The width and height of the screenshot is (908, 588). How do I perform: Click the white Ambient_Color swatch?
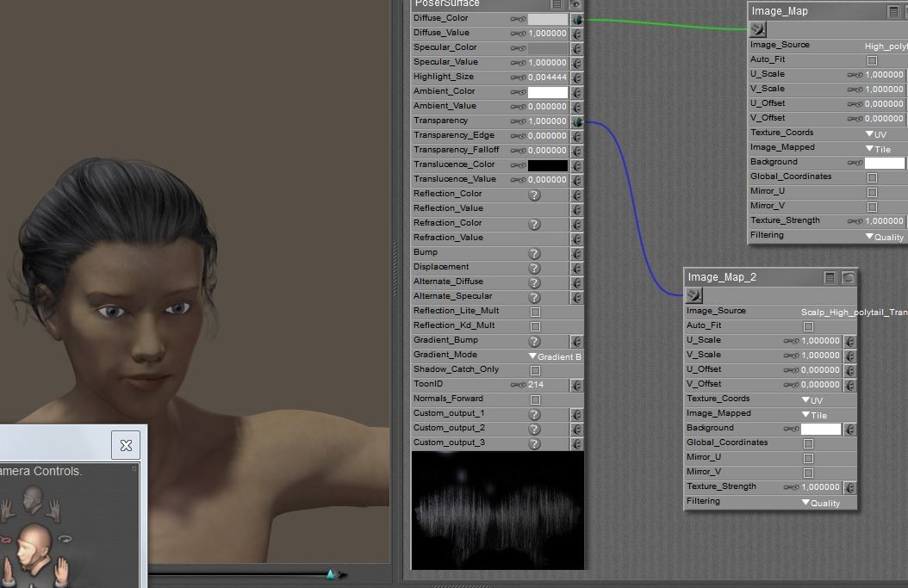pyautogui.click(x=547, y=92)
